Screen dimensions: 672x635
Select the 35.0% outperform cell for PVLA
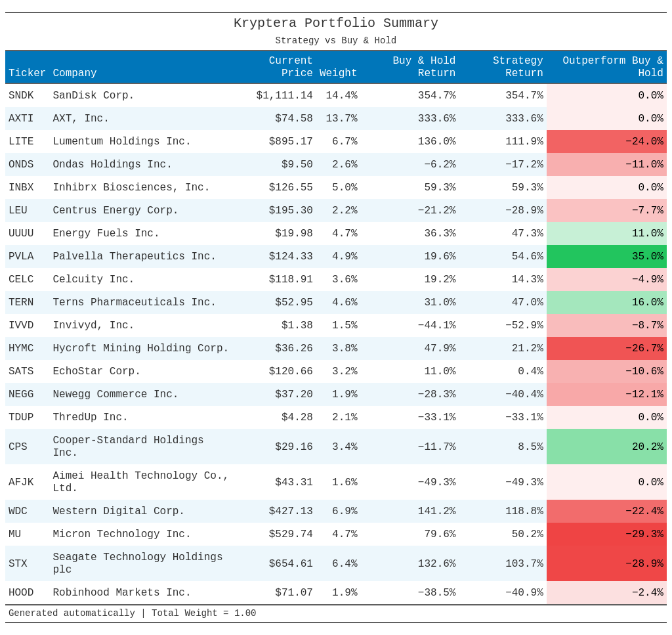(606, 256)
